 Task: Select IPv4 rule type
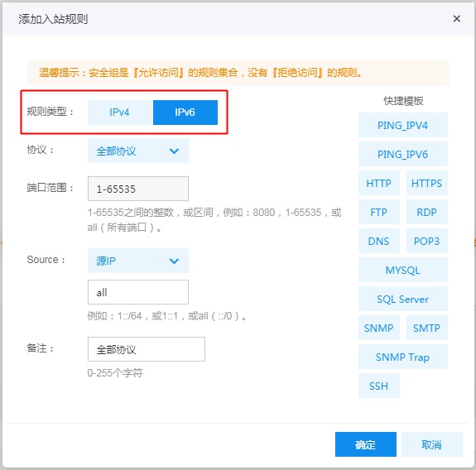click(120, 113)
